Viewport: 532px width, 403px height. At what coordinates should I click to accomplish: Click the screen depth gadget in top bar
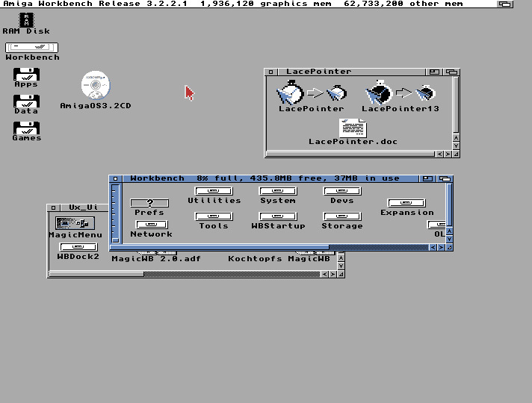click(x=505, y=4)
